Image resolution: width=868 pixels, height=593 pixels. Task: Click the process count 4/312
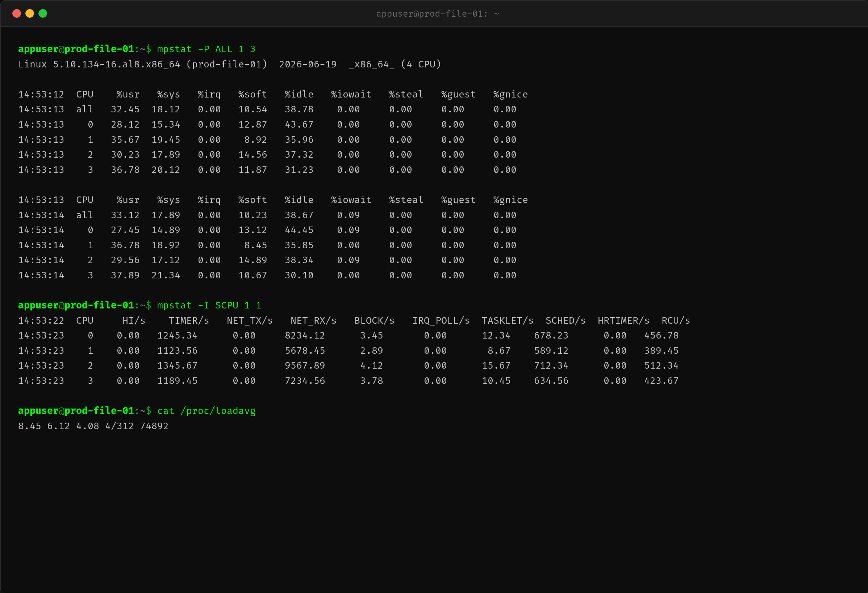[x=119, y=426]
